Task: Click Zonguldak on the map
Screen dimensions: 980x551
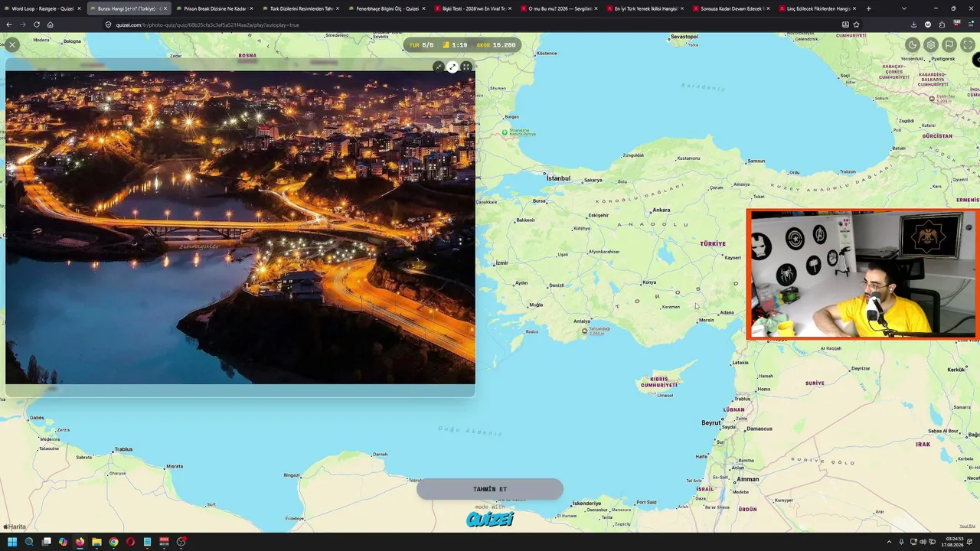Action: (x=634, y=155)
